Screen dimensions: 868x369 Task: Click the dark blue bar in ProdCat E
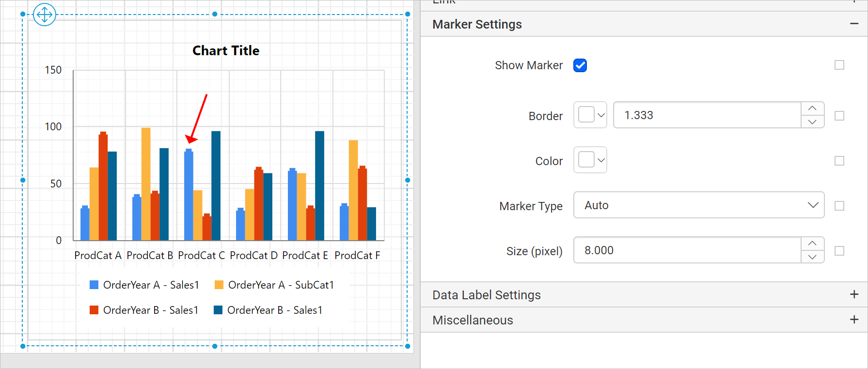pyautogui.click(x=319, y=185)
